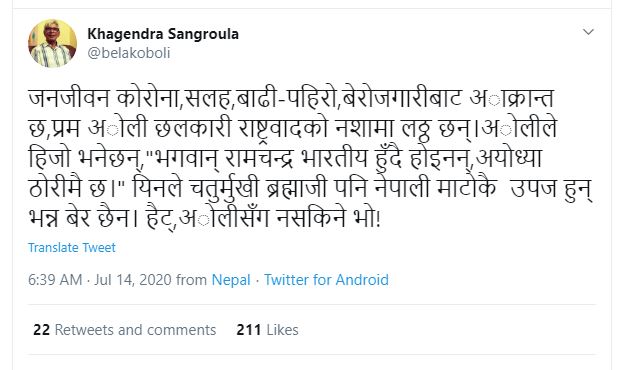622x370 pixels.
Task: Open the Nepal location link
Action: tap(231, 280)
